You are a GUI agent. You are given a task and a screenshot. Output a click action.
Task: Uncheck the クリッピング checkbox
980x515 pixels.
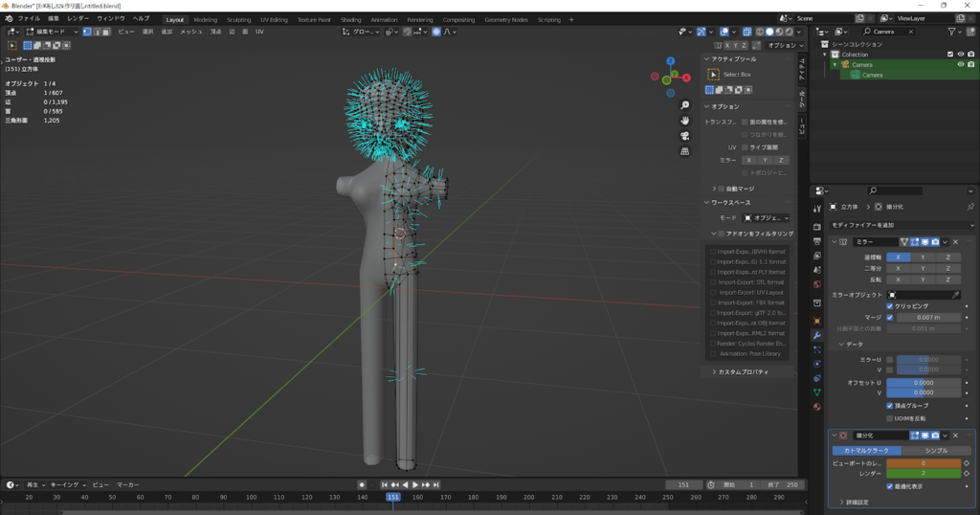(890, 306)
